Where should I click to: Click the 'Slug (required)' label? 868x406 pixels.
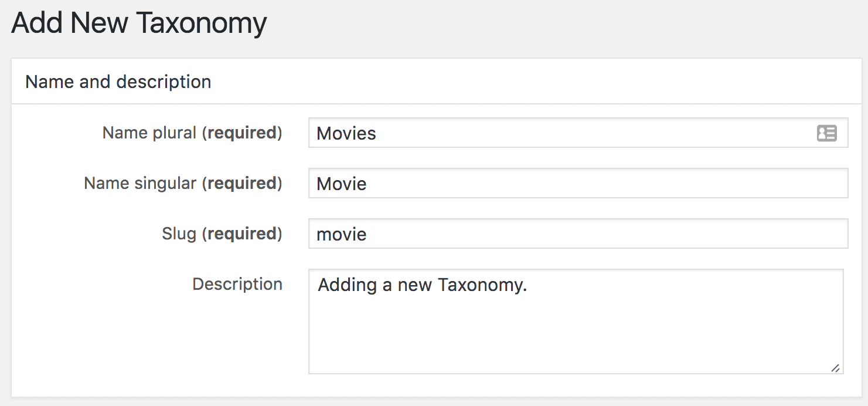[x=222, y=234]
